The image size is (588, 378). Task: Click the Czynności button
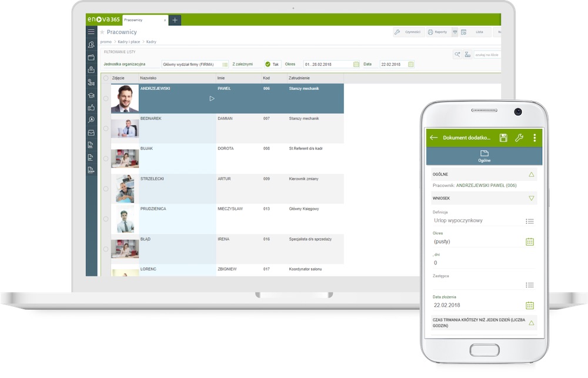(407, 32)
